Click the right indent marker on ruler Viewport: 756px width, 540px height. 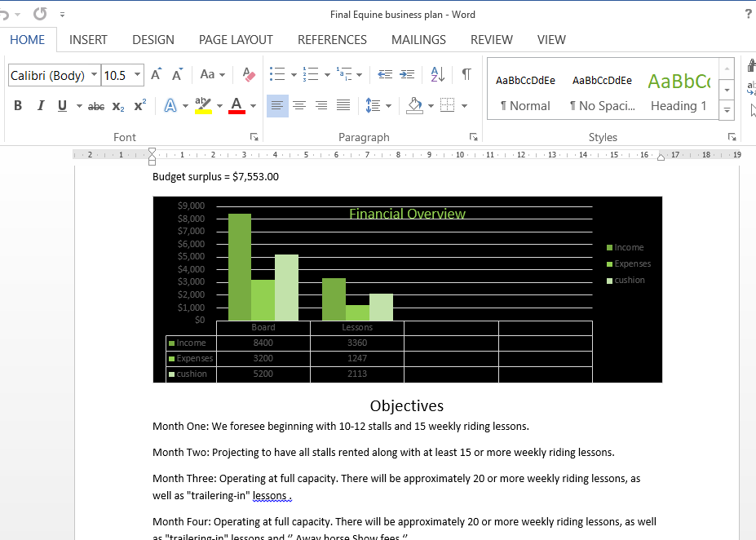pyautogui.click(x=661, y=157)
